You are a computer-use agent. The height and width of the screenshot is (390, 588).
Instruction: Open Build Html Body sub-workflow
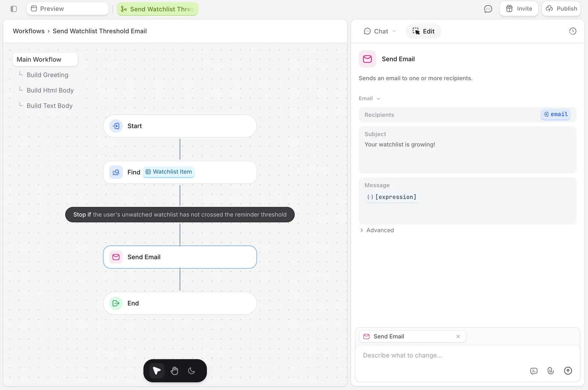pyautogui.click(x=50, y=90)
